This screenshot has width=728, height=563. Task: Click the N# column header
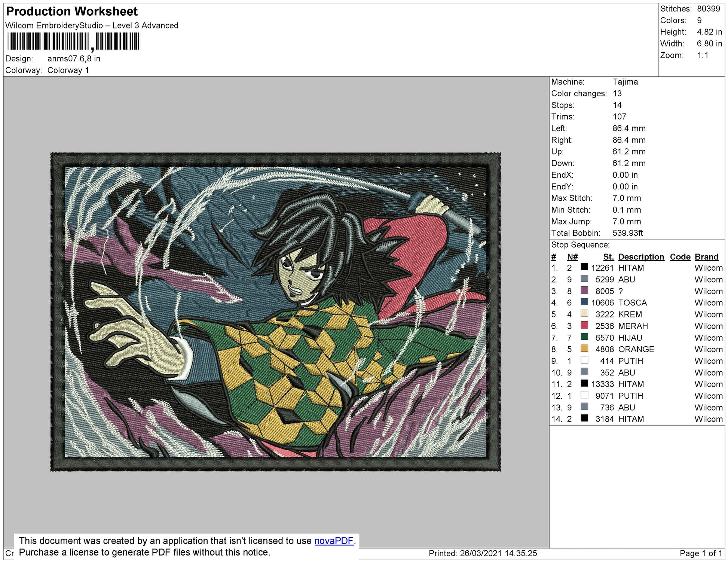click(572, 257)
